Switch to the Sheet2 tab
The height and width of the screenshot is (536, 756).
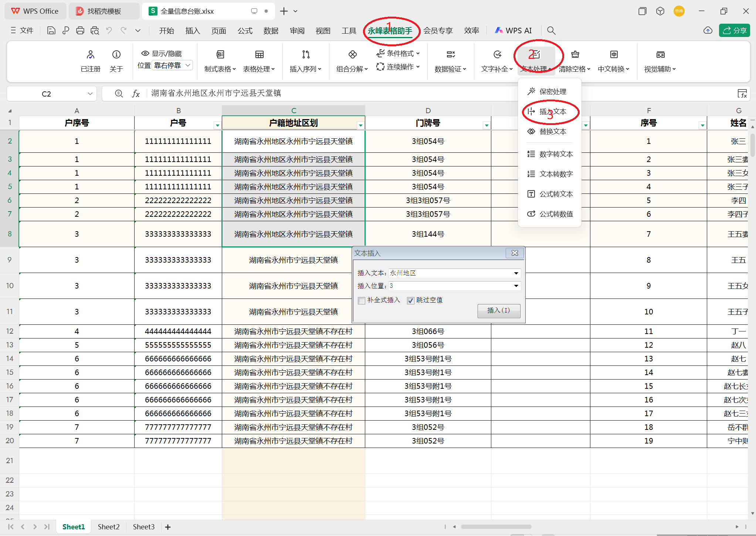109,527
